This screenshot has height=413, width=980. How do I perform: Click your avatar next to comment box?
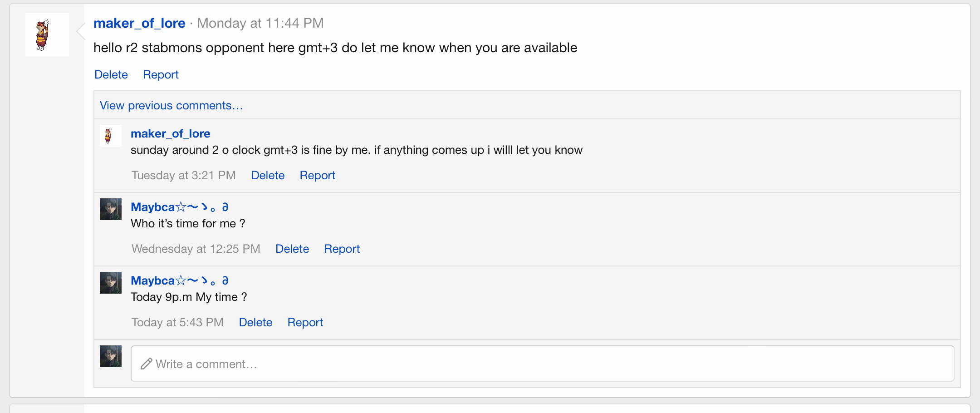[x=111, y=356]
